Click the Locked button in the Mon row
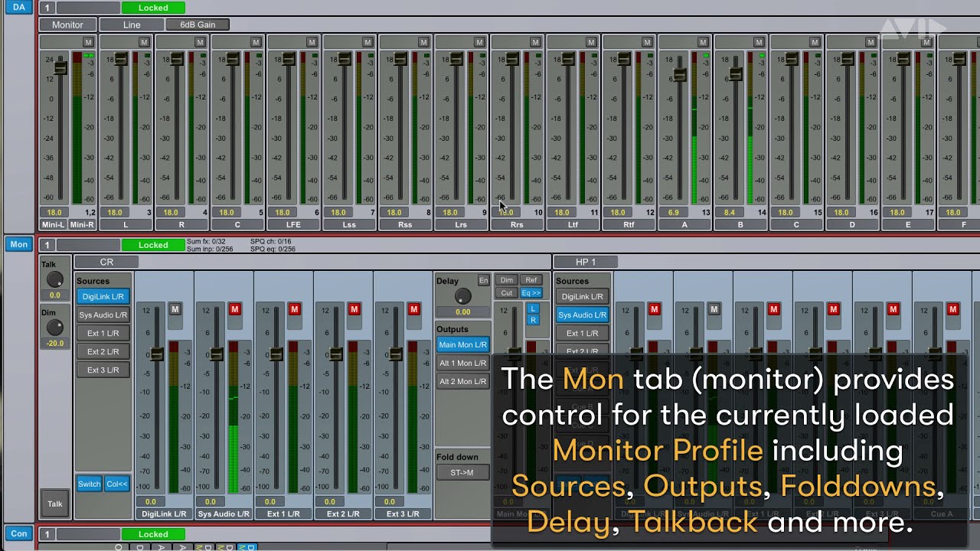This screenshot has width=980, height=551. [153, 245]
